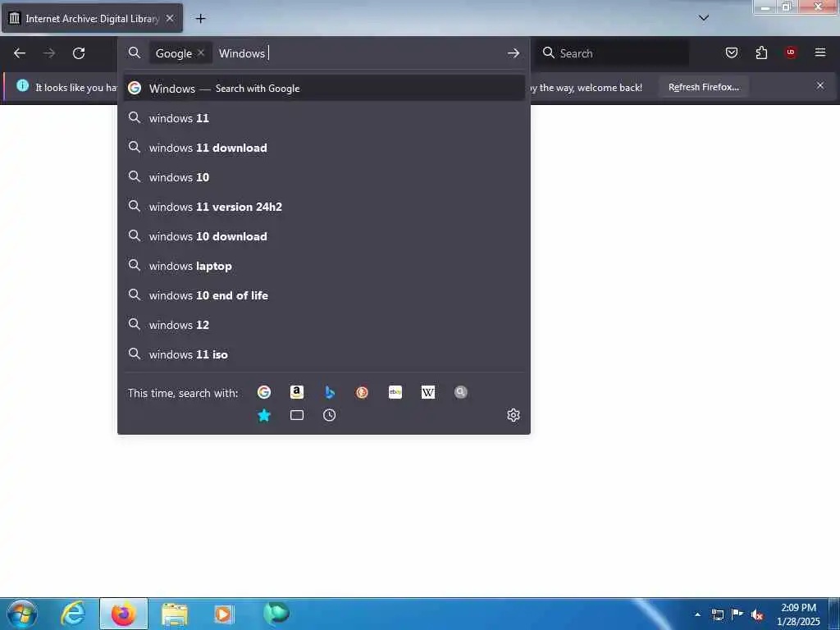
Task: Dismiss the welcome back notification bar
Action: point(820,85)
